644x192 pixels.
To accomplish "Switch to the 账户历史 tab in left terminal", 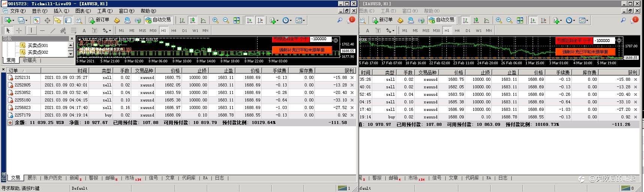I will tap(53, 178).
